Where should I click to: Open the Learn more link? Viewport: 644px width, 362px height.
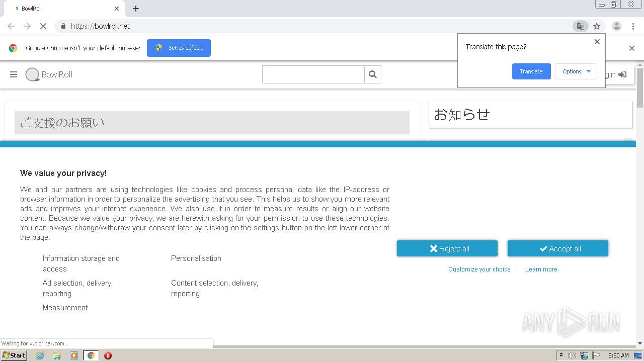541,269
